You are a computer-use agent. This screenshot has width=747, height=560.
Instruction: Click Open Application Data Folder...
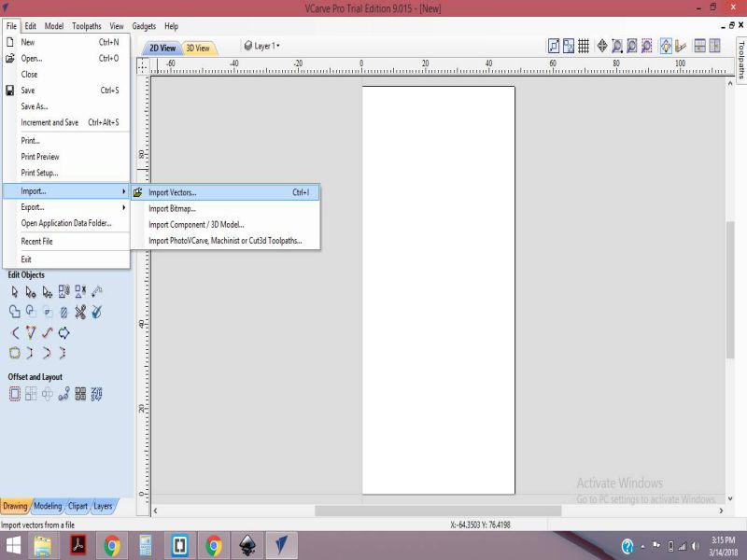(x=66, y=223)
